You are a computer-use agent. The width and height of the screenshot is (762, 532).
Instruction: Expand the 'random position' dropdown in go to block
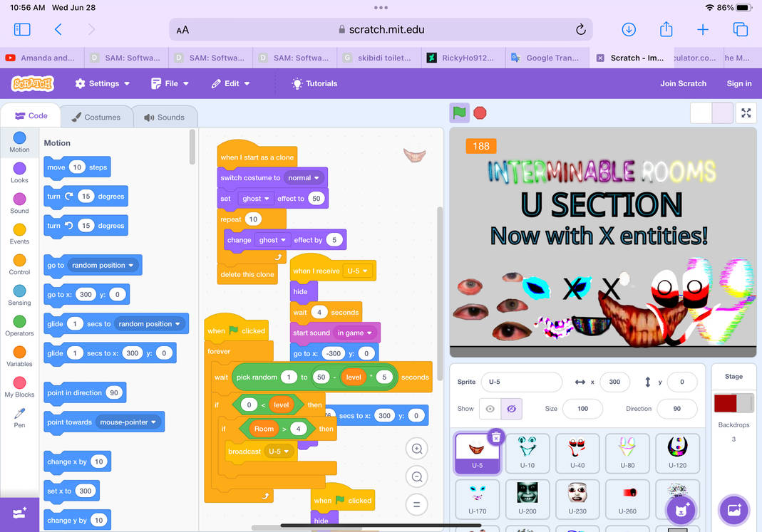click(103, 265)
